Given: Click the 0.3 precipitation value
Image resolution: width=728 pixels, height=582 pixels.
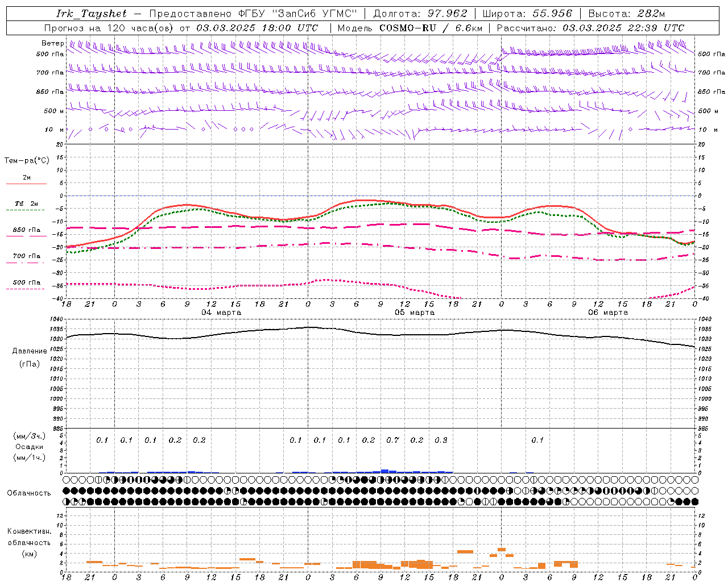Looking at the screenshot, I should click(441, 440).
